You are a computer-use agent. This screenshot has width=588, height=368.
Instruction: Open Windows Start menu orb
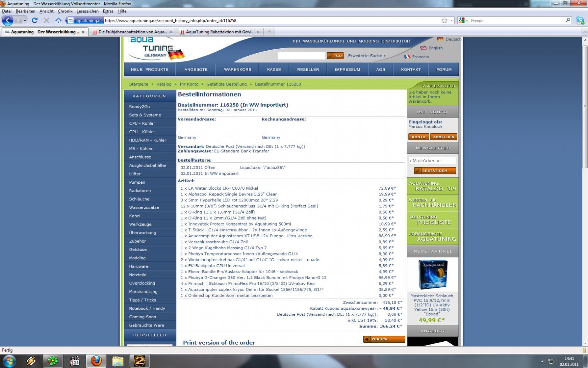(9, 361)
